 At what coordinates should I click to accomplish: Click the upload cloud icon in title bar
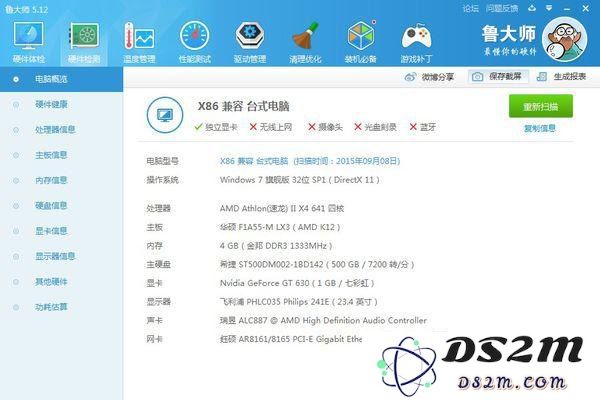pyautogui.click(x=532, y=8)
